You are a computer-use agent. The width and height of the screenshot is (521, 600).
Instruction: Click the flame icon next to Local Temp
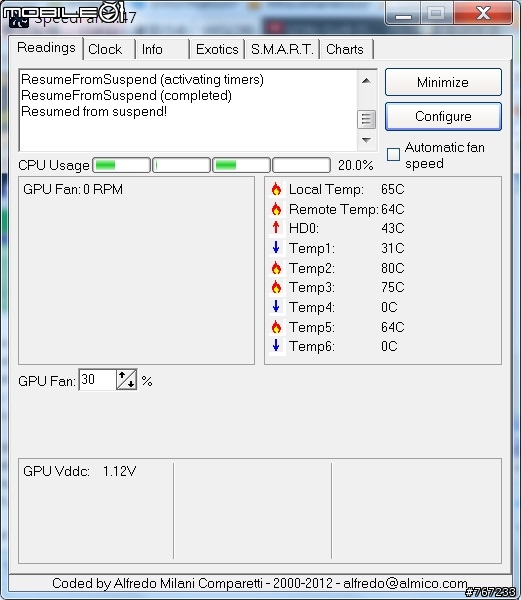(x=276, y=189)
